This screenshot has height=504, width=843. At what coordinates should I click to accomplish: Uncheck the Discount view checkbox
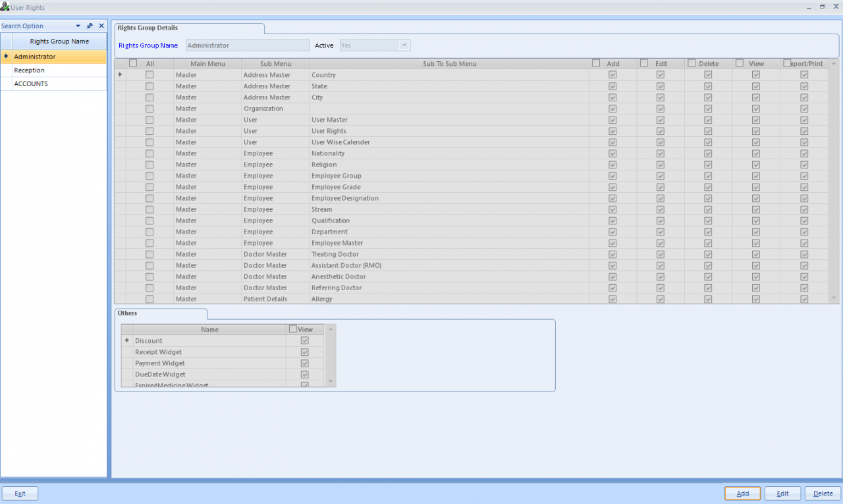304,340
